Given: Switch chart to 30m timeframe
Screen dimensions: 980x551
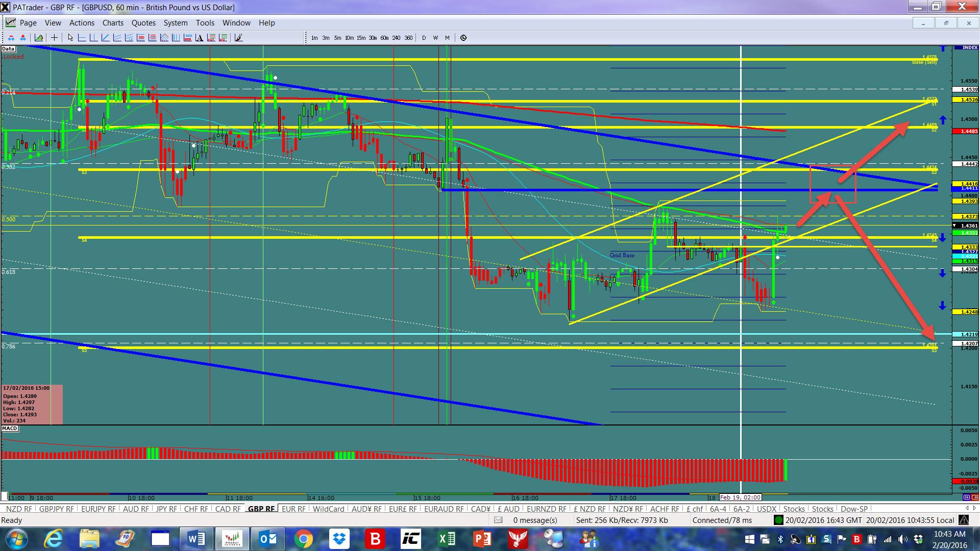Looking at the screenshot, I should pos(373,38).
